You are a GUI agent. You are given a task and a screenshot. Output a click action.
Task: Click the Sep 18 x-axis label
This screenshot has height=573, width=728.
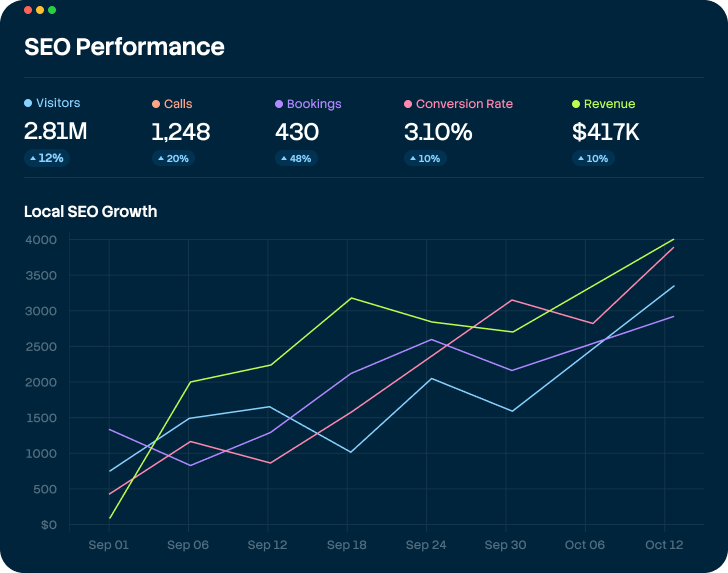coord(347,545)
